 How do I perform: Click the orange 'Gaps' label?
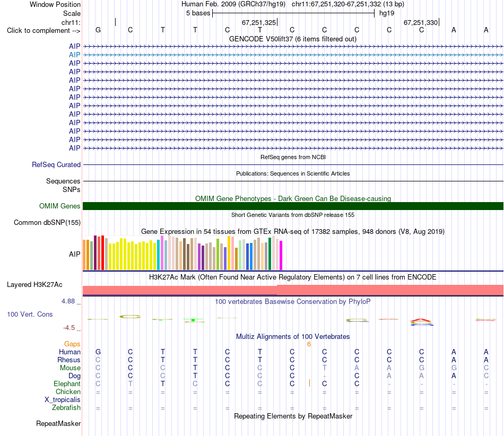(72, 344)
